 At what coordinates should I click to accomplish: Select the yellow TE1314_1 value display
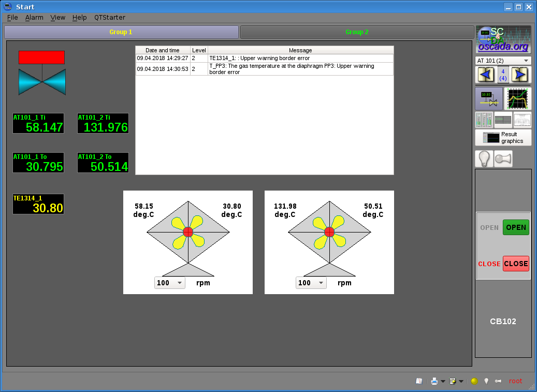tap(38, 204)
